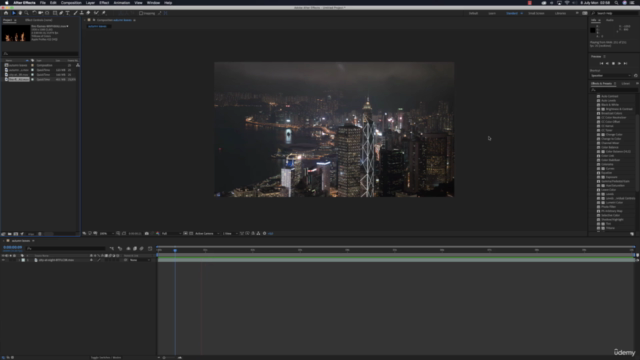This screenshot has height=360, width=640.
Task: Click the snapshot camera icon in viewer
Action: (147, 233)
